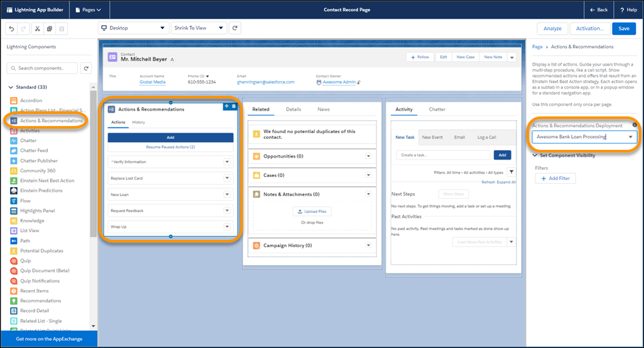Image resolution: width=644 pixels, height=348 pixels.
Task: Collapse Set Component Visibility section
Action: 535,155
